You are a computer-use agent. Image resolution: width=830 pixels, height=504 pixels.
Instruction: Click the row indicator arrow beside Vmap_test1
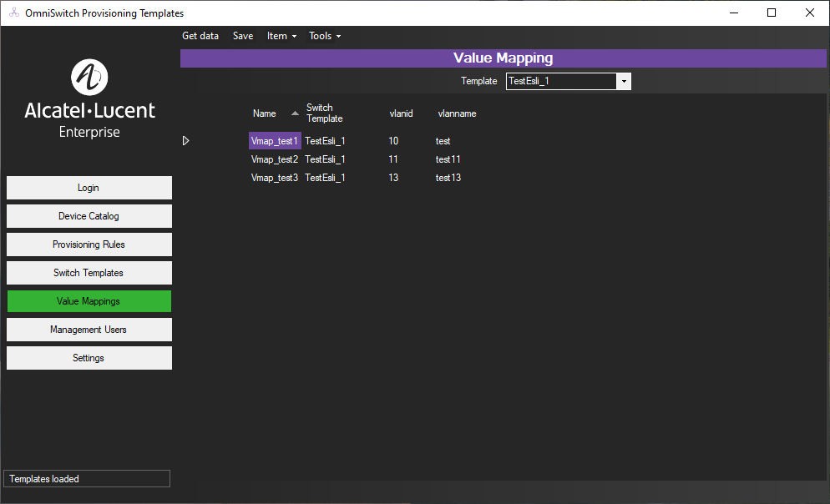[186, 141]
